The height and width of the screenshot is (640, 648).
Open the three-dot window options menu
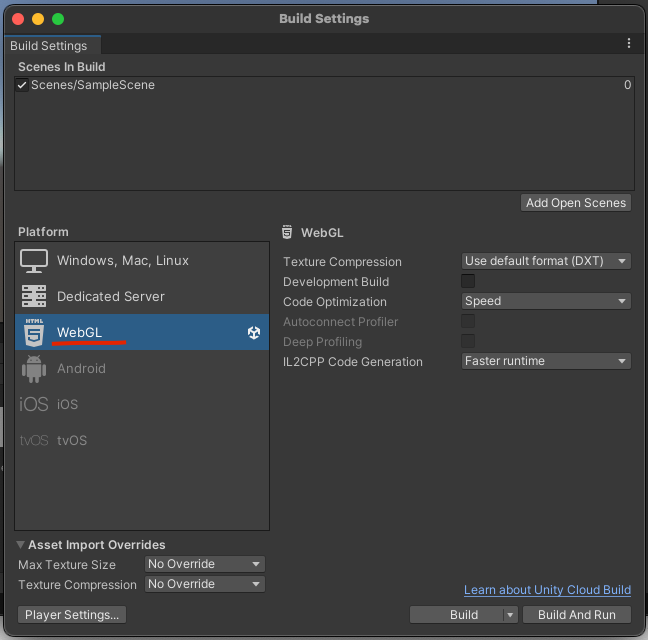pyautogui.click(x=629, y=43)
